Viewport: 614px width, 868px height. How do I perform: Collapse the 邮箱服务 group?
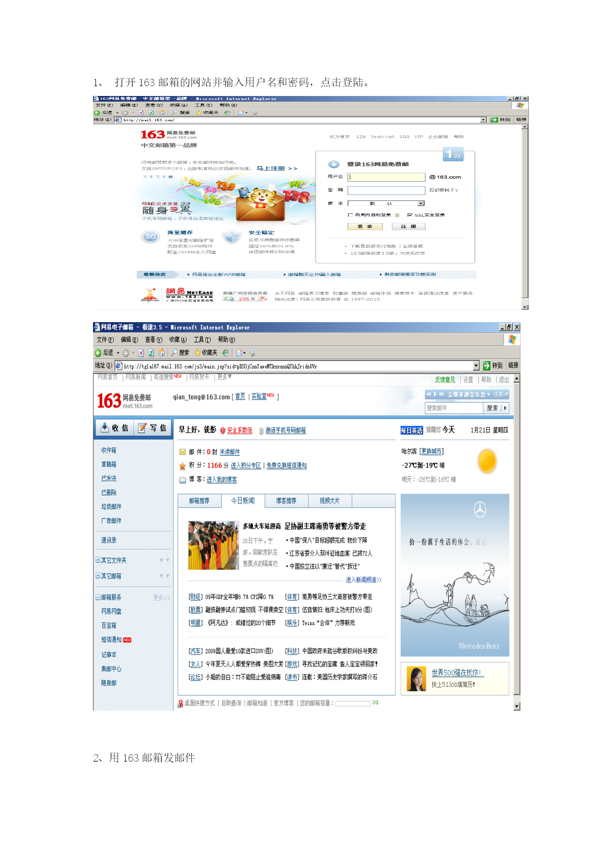click(x=98, y=597)
